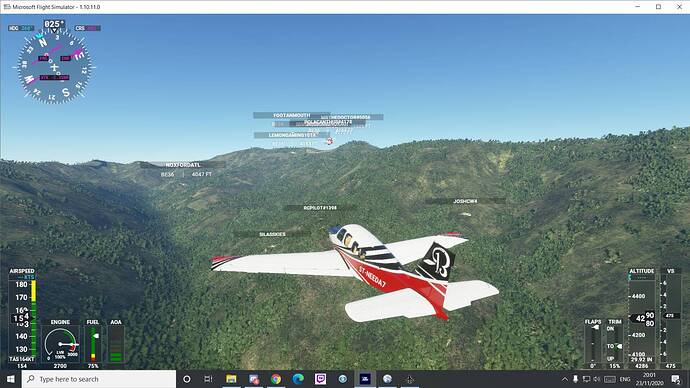
Task: Click the altitude tape scale
Action: 642,318
